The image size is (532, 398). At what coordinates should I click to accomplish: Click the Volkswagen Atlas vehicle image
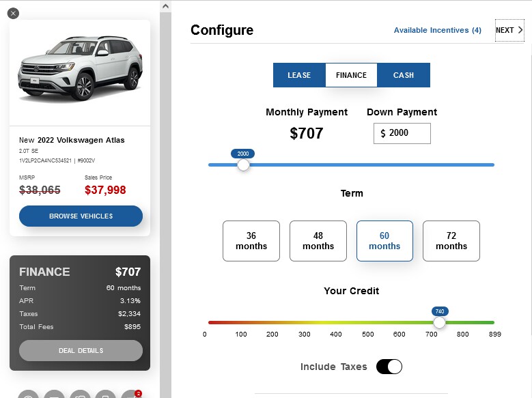pyautogui.click(x=80, y=68)
